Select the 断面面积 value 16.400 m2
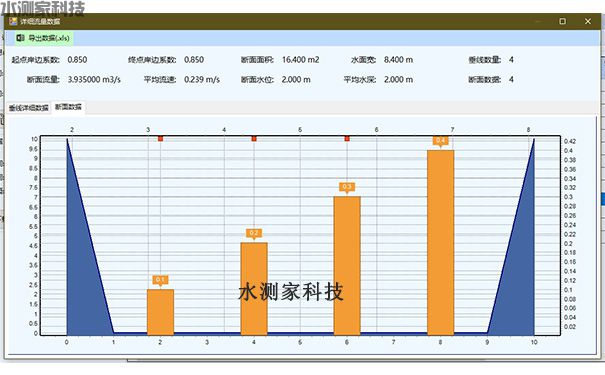Viewport: 605px width, 375px height. click(x=301, y=60)
